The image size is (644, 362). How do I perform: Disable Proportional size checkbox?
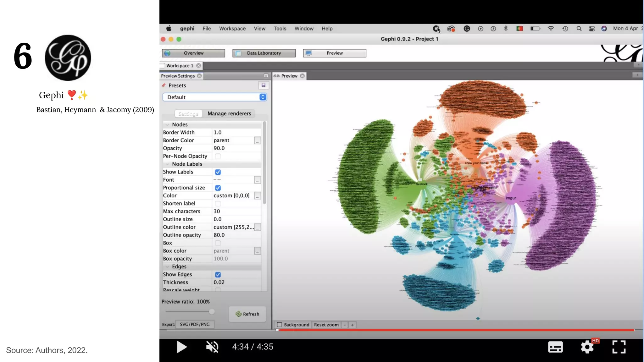(x=218, y=188)
